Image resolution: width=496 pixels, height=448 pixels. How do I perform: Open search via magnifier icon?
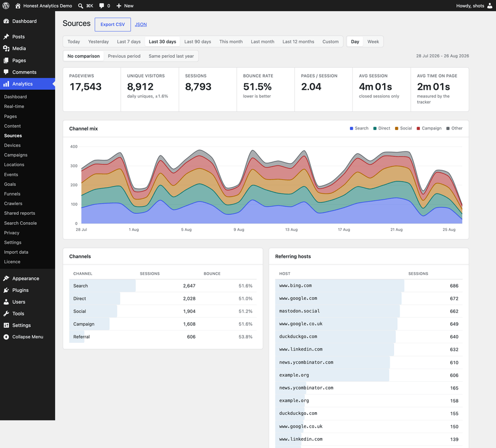(x=80, y=6)
